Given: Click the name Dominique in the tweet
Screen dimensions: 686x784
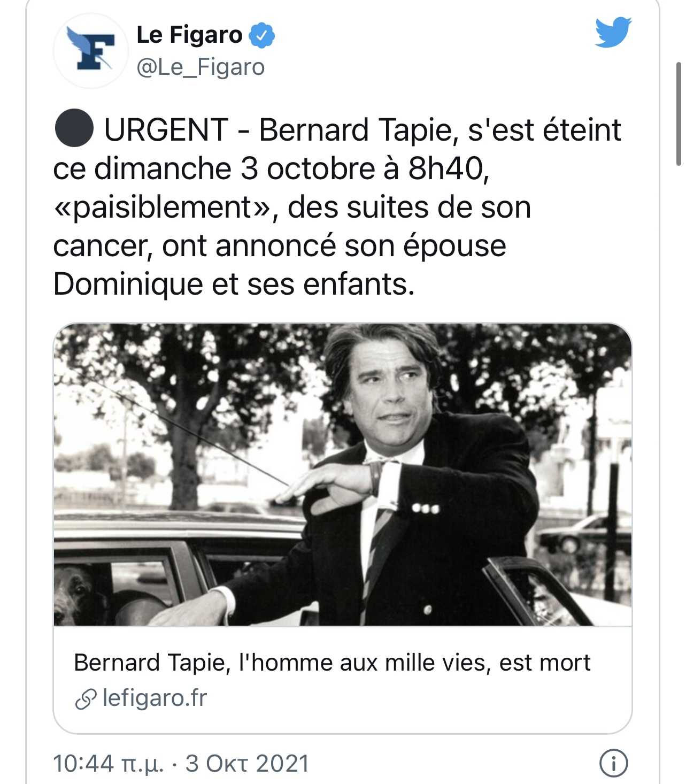Looking at the screenshot, I should pyautogui.click(x=128, y=284).
